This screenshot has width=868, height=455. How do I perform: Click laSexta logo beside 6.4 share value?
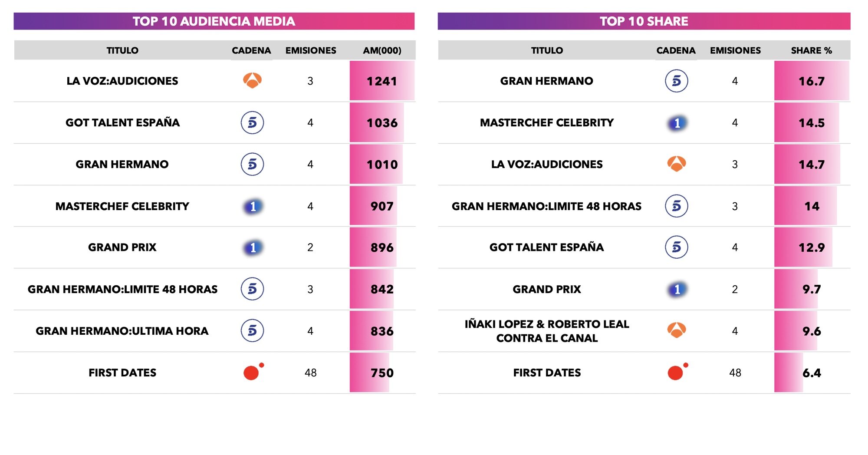[677, 372]
